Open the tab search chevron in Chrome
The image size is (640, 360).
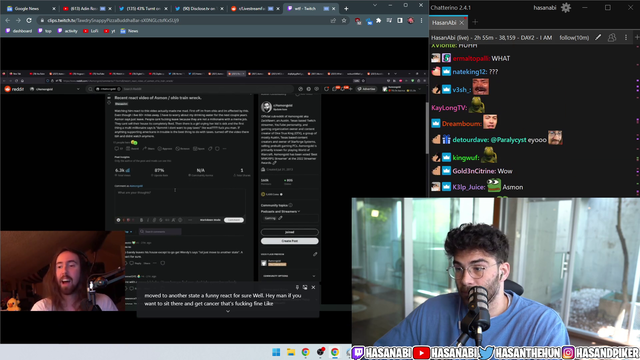(x=375, y=5)
